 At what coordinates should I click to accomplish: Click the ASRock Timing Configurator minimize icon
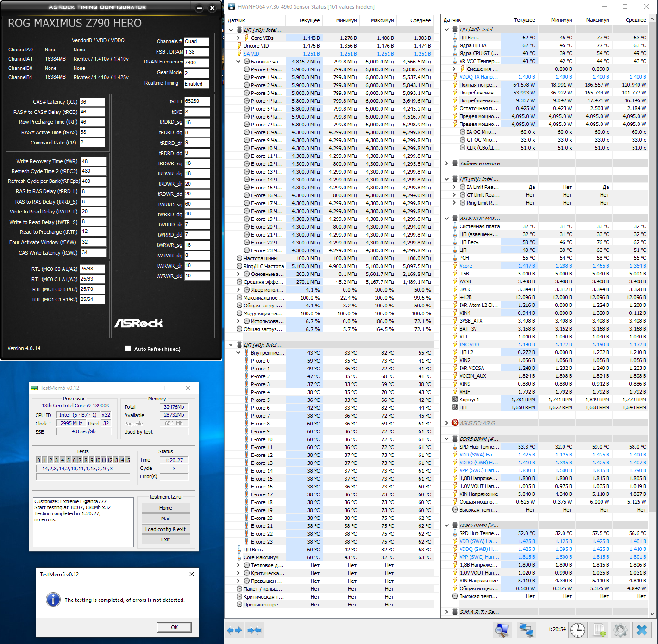pos(199,8)
